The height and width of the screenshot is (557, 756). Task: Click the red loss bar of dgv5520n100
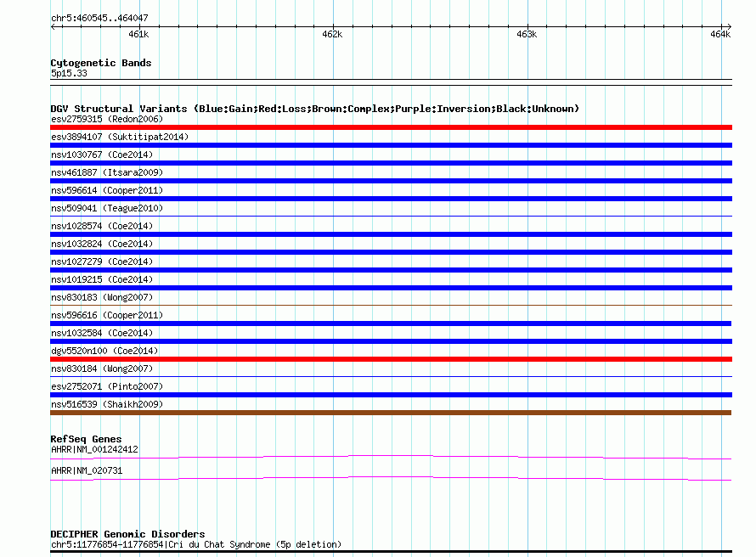391,359
